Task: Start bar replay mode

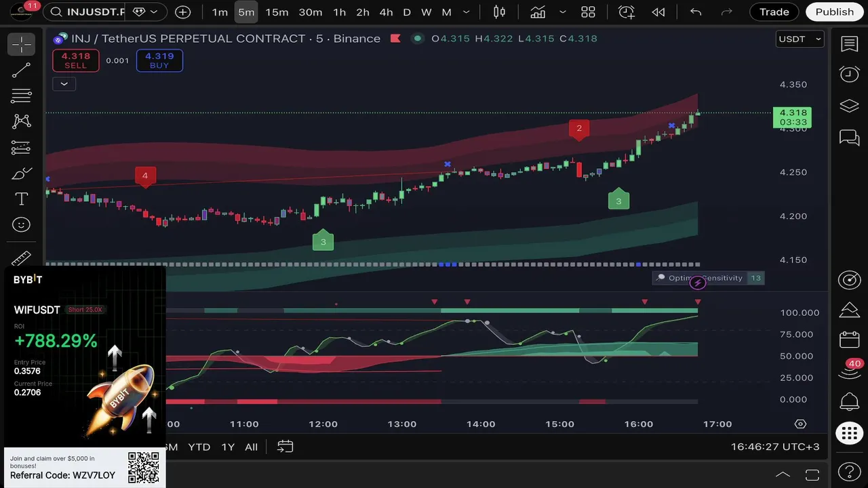Action: tap(658, 12)
